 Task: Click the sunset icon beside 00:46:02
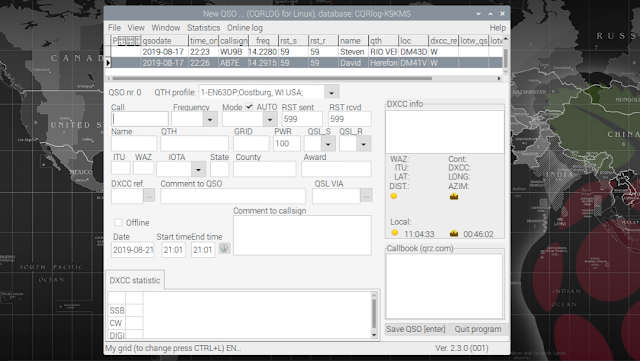tap(453, 234)
